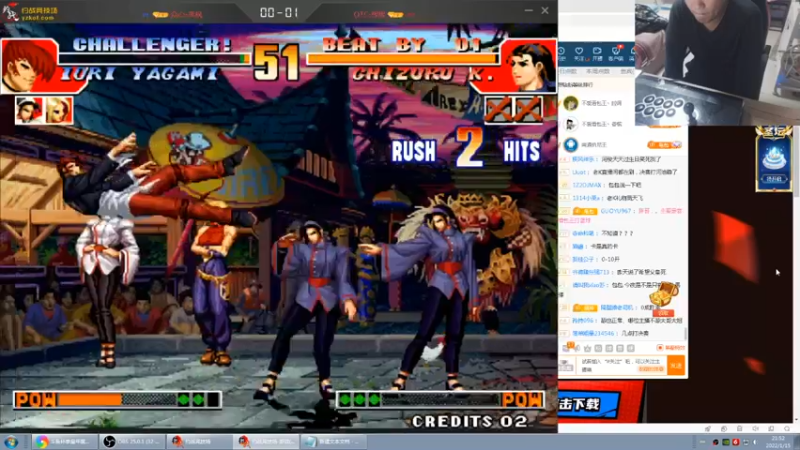The image size is (800, 450).
Task: Click the gift box icon with badge
Action: click(566, 347)
